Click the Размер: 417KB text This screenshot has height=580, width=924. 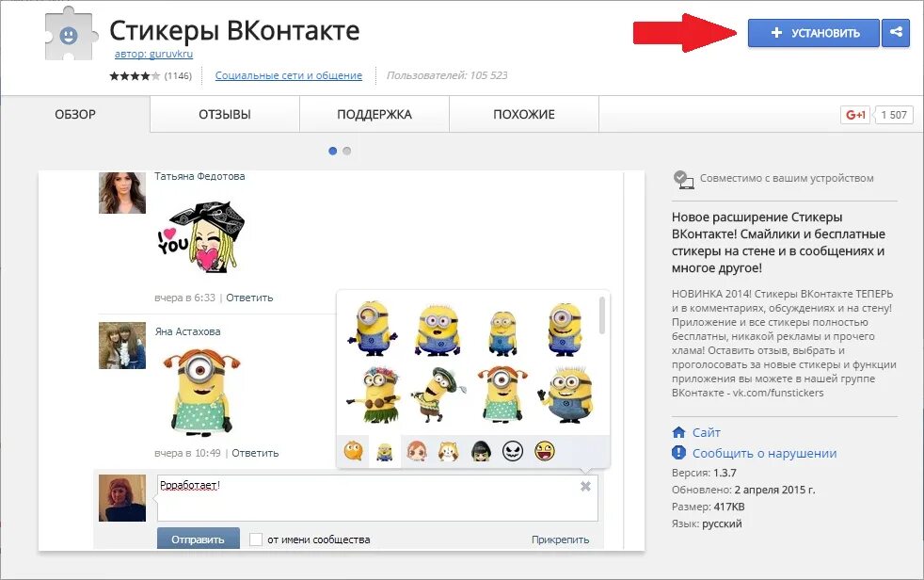point(709,507)
